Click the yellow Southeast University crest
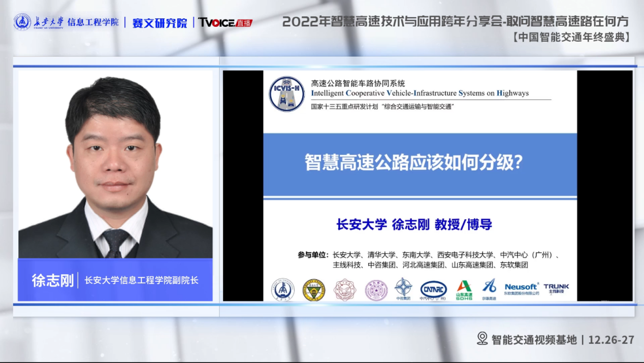Image resolution: width=644 pixels, height=363 pixels. [313, 290]
